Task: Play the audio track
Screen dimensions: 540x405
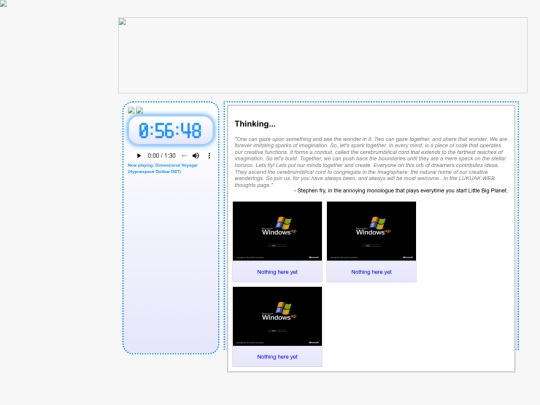Action: click(139, 156)
